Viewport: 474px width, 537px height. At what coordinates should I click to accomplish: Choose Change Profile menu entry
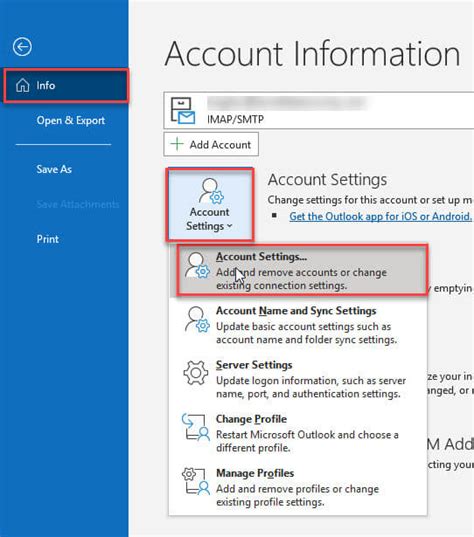point(298,433)
